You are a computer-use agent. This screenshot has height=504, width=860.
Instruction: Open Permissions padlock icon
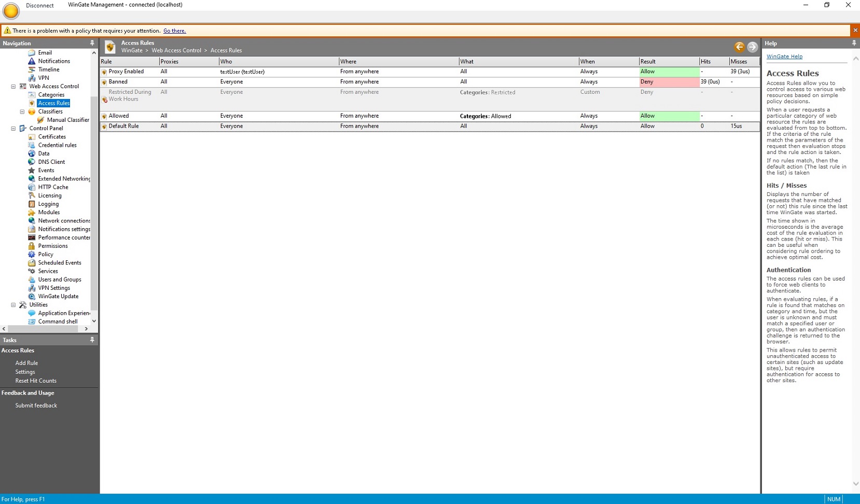tap(32, 246)
